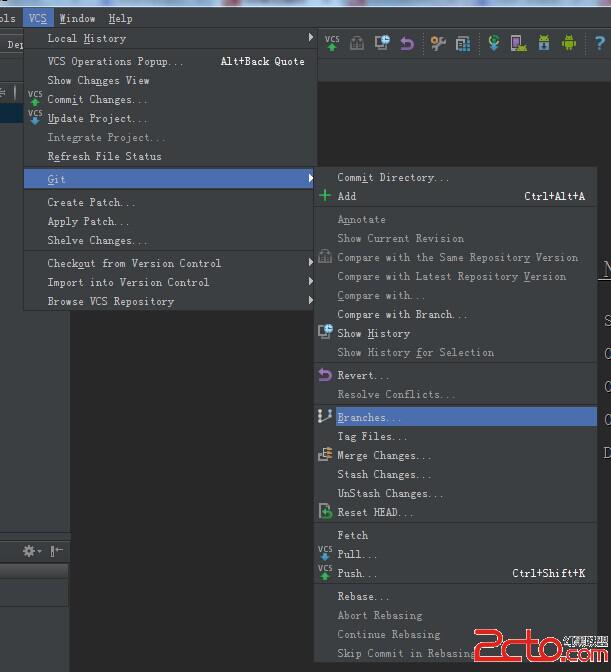
Task: Open the AVD manager device icon
Action: click(x=518, y=43)
